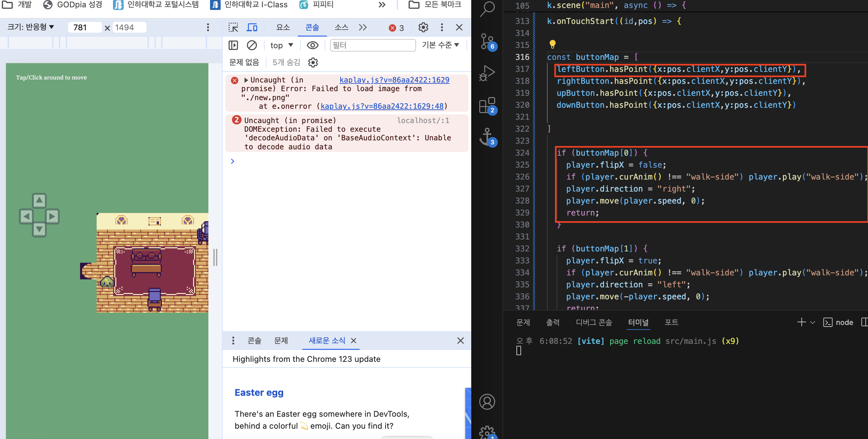Click the console 필터 input field
Viewport: 868px width, 439px height.
pos(372,45)
